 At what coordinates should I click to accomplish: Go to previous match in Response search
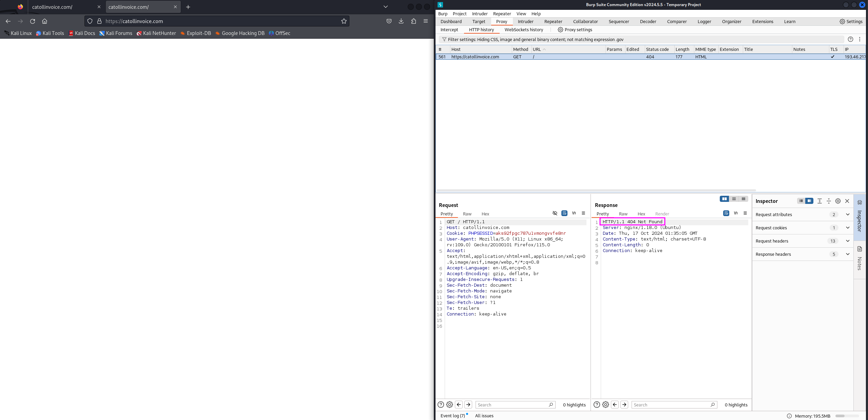[615, 404]
